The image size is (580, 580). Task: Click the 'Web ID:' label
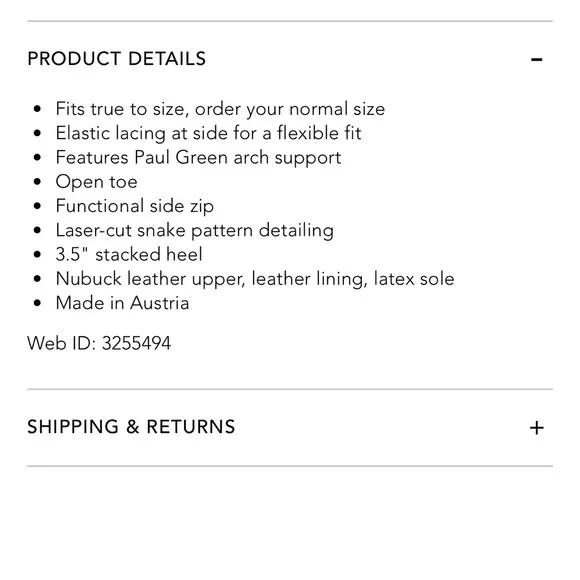click(62, 343)
